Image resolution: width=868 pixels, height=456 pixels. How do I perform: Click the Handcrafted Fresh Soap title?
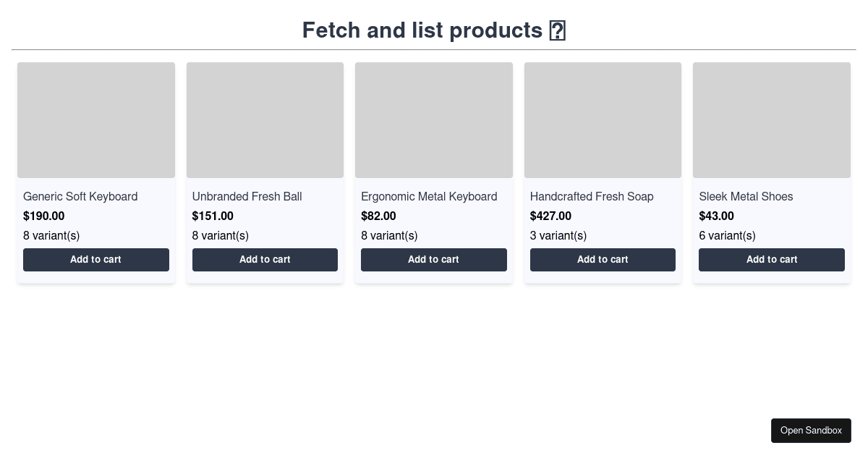(x=592, y=197)
